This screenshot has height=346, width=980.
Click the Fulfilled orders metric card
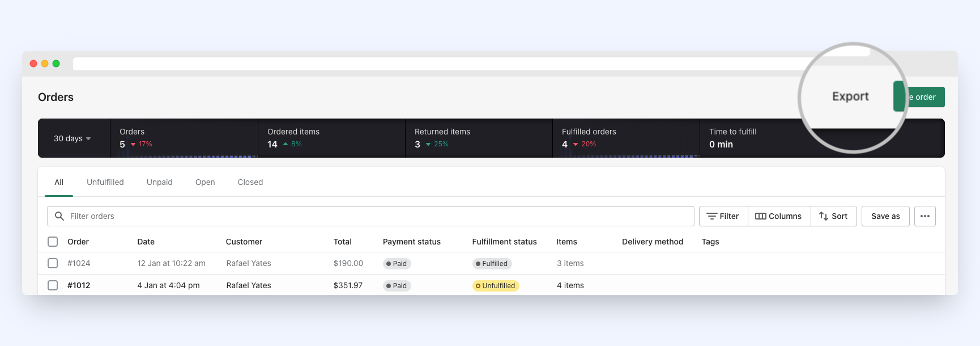(x=626, y=138)
